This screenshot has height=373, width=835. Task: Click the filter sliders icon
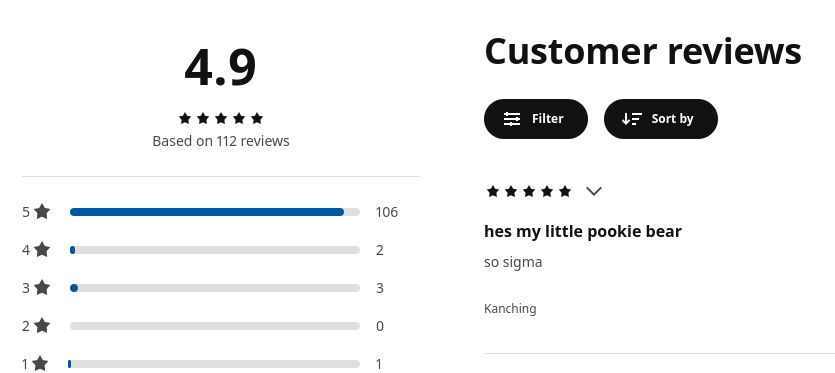coord(512,119)
